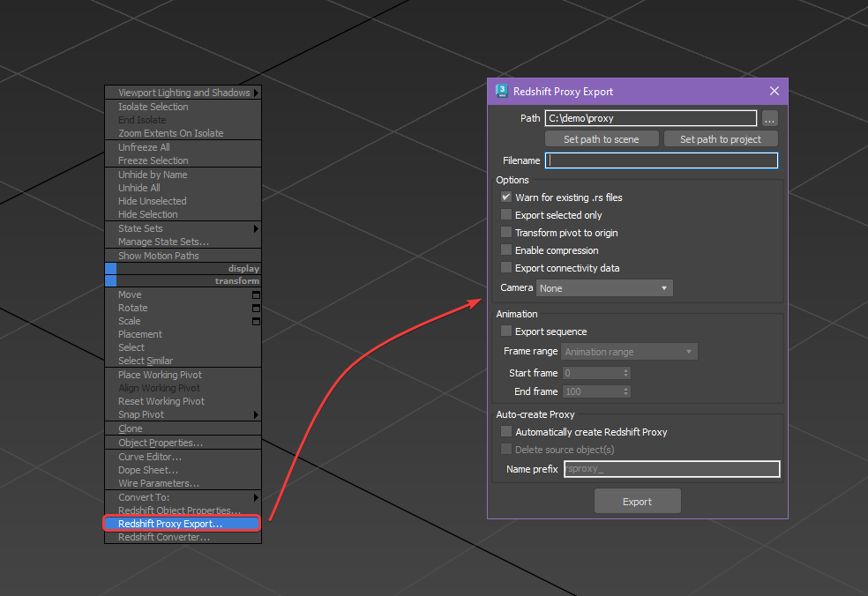
Task: Click the blue display quad handle
Action: click(x=111, y=268)
